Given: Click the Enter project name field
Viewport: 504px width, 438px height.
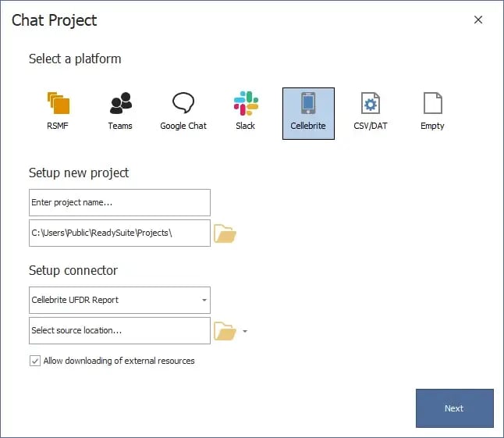Looking at the screenshot, I should 119,202.
